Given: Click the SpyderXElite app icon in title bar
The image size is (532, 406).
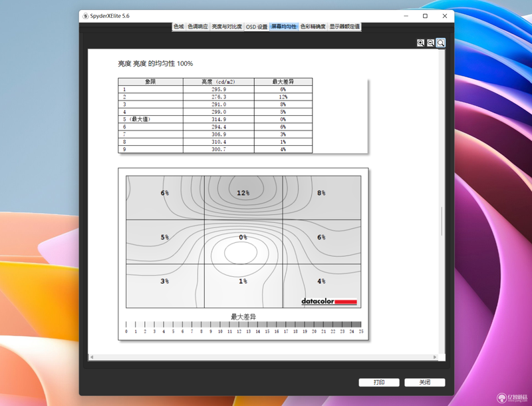Looking at the screenshot, I should tap(86, 16).
